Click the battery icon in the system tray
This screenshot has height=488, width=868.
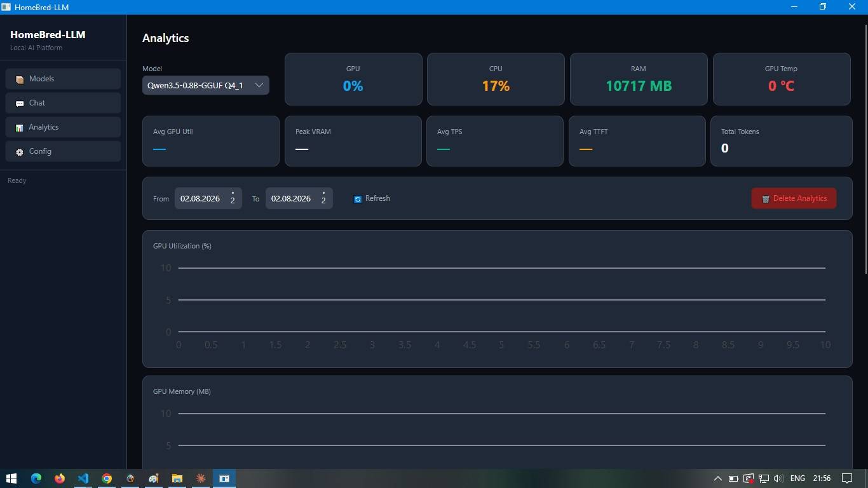pyautogui.click(x=733, y=478)
